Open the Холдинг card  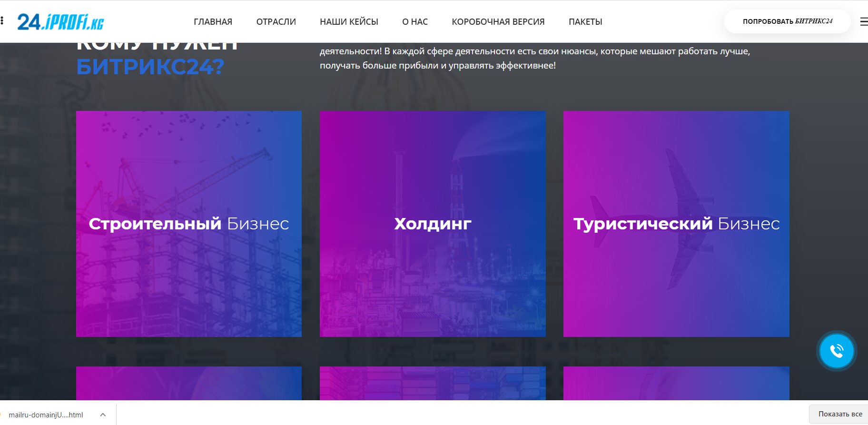pyautogui.click(x=433, y=224)
